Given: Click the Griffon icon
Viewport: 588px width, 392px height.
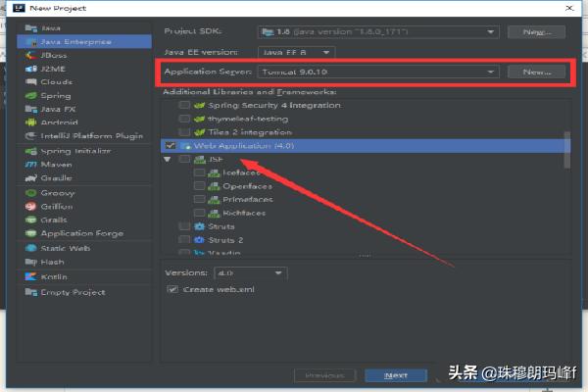Looking at the screenshot, I should pyautogui.click(x=31, y=207).
